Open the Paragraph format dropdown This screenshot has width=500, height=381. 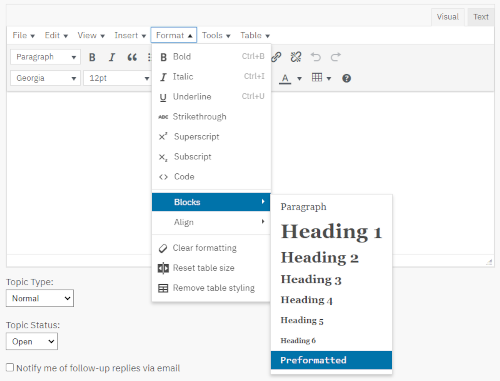click(x=45, y=57)
